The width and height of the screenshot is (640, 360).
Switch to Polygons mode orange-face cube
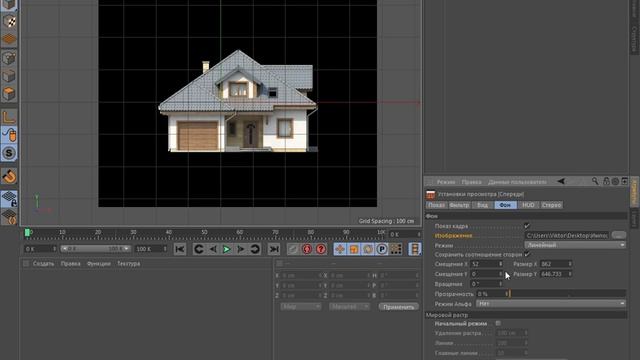[9, 93]
